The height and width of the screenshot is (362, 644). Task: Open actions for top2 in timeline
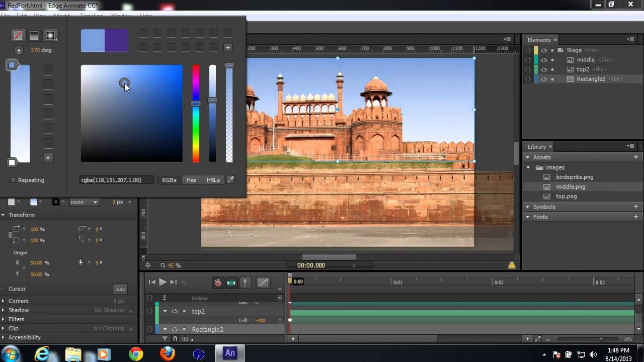(x=149, y=311)
